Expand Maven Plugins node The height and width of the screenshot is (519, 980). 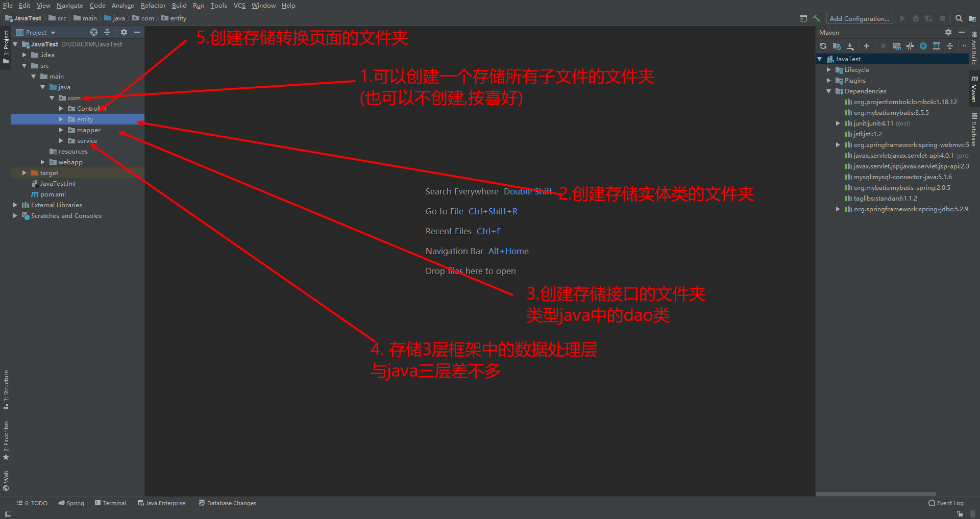point(829,81)
